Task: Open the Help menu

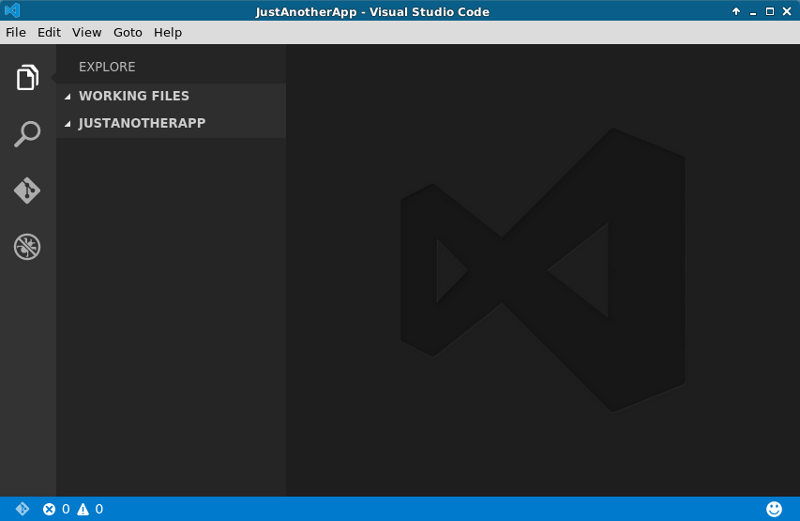Action: click(x=168, y=32)
